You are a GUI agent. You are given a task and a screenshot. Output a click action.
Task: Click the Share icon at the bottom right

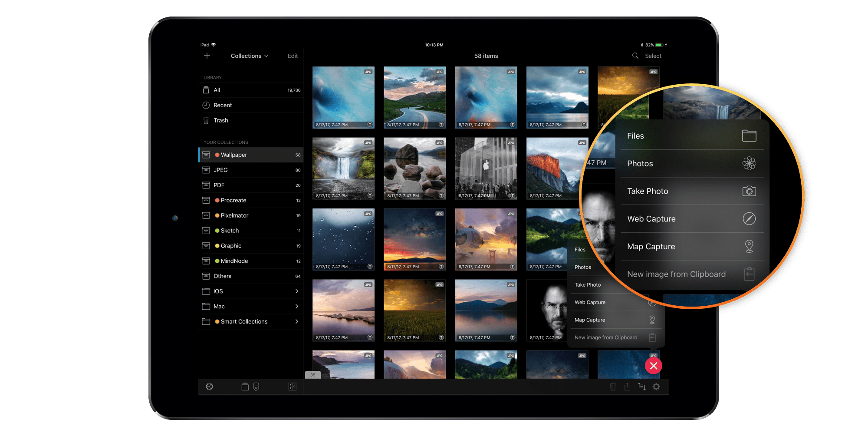click(x=627, y=386)
